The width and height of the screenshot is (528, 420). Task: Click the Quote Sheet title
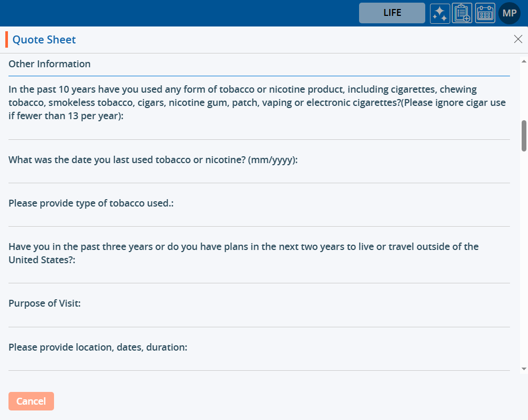pos(44,40)
